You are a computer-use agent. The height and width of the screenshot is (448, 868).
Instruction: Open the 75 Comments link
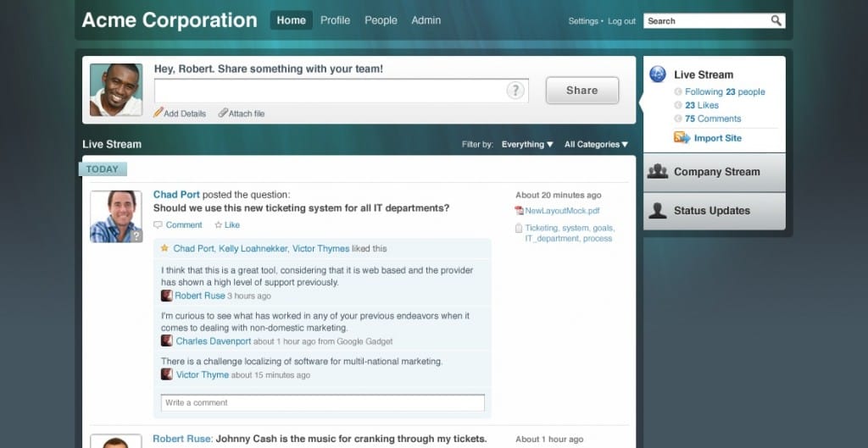tap(712, 119)
